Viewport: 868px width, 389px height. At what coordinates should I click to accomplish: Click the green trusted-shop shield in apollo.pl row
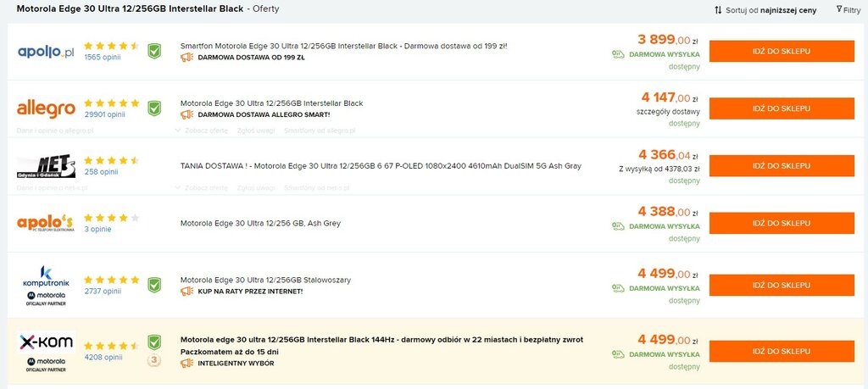154,52
